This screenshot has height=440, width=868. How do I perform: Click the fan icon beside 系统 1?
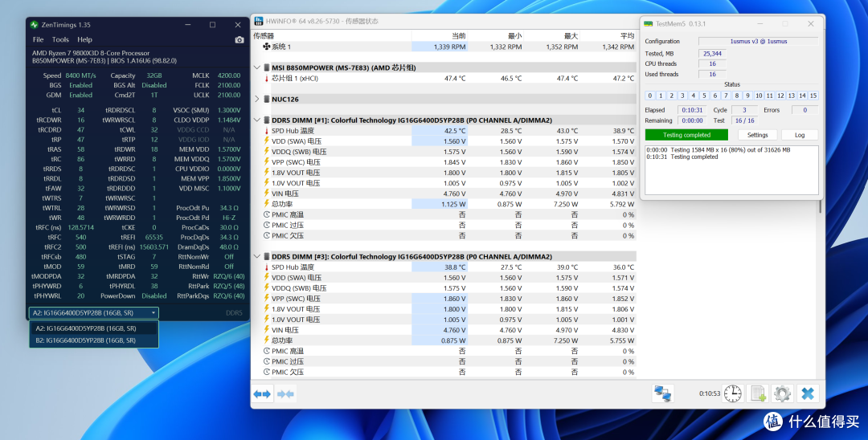tap(266, 47)
